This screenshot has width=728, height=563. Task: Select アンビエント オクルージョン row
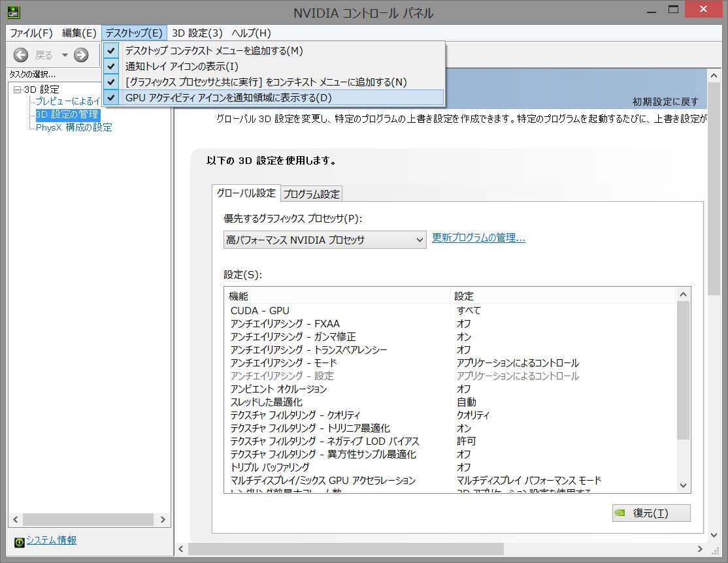click(450, 389)
